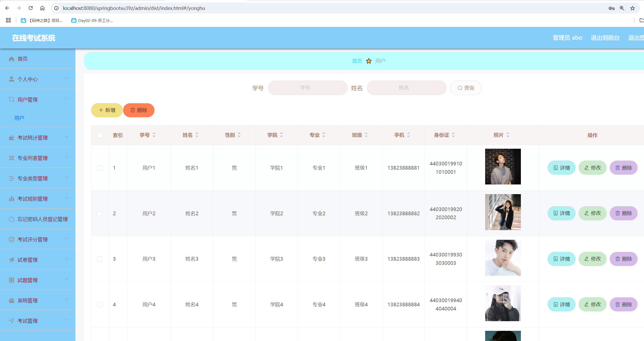Open browser apps grid icon

tap(8, 20)
